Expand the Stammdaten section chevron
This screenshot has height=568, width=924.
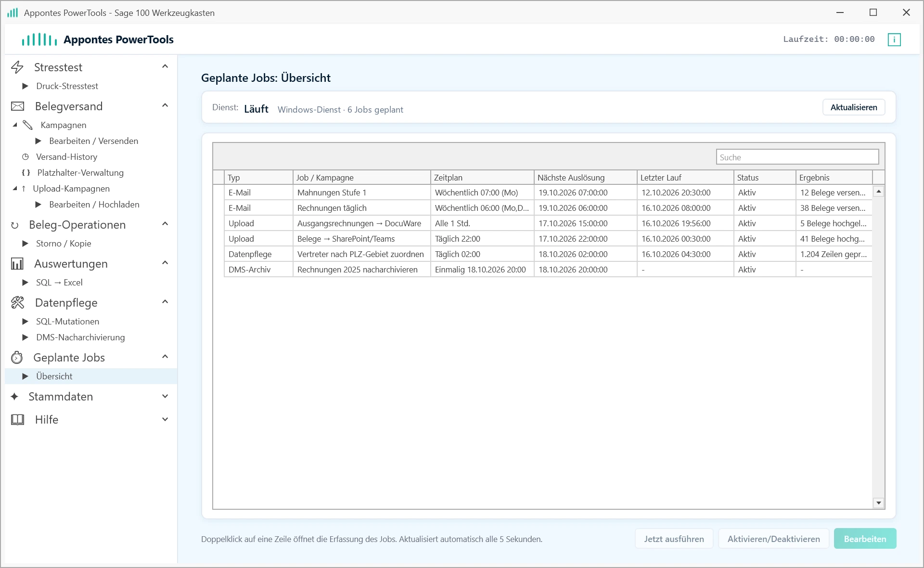click(x=165, y=396)
